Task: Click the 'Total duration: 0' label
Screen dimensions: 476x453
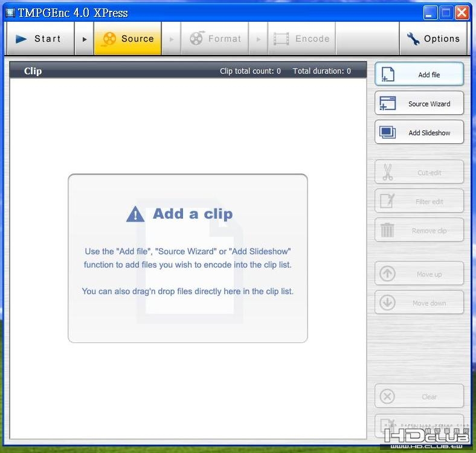Action: 321,71
